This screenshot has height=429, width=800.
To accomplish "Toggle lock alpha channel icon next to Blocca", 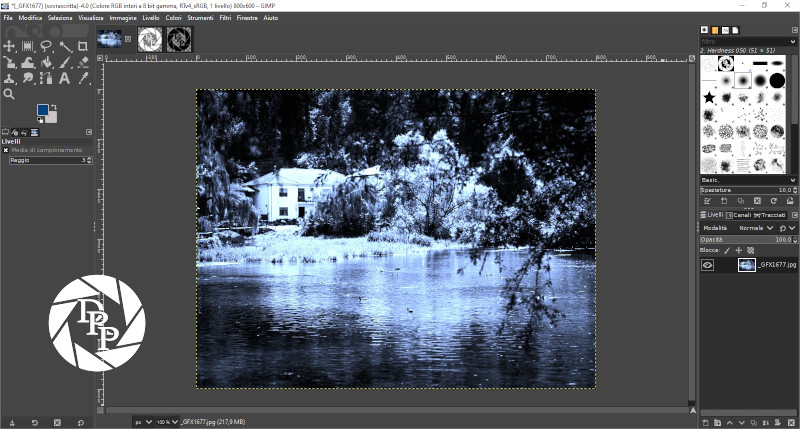I will click(751, 250).
